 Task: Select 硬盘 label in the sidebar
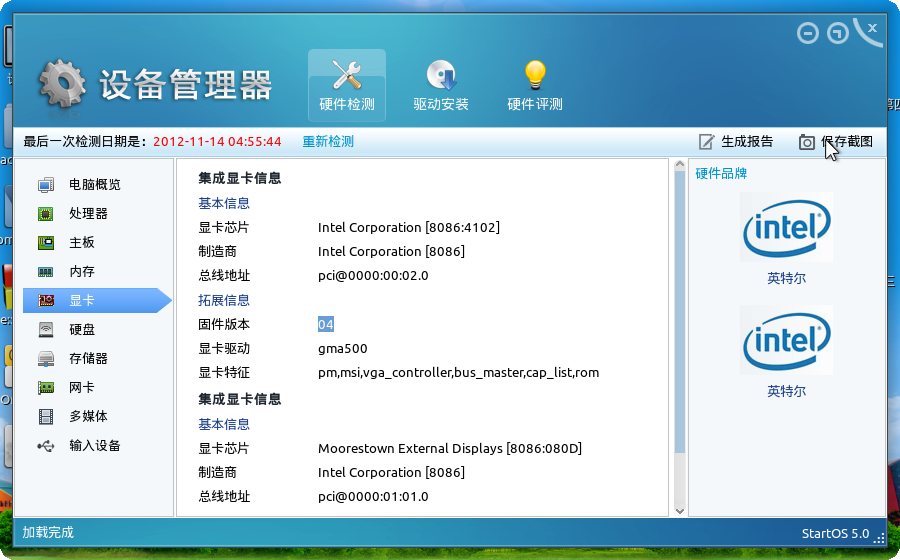coord(82,329)
